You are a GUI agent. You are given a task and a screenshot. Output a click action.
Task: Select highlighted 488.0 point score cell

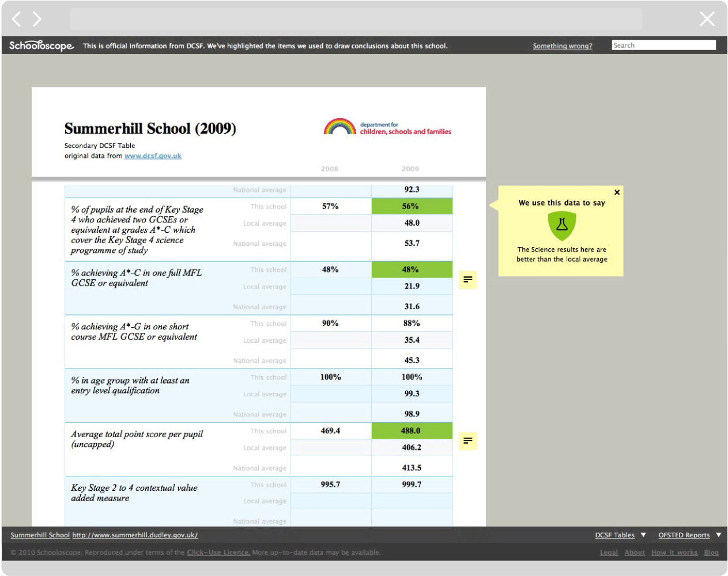pyautogui.click(x=412, y=431)
